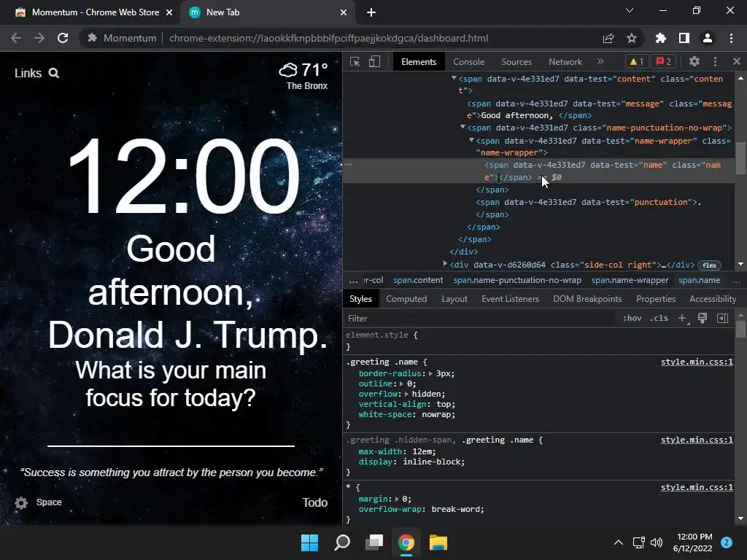Open a new tab with plus button
Image resolution: width=747 pixels, height=560 pixels.
(x=371, y=12)
